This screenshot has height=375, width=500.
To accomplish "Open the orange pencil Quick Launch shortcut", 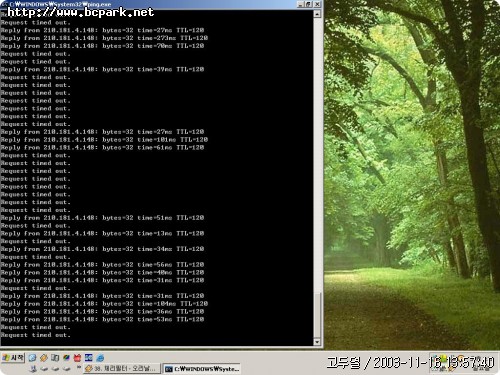I will (44, 358).
